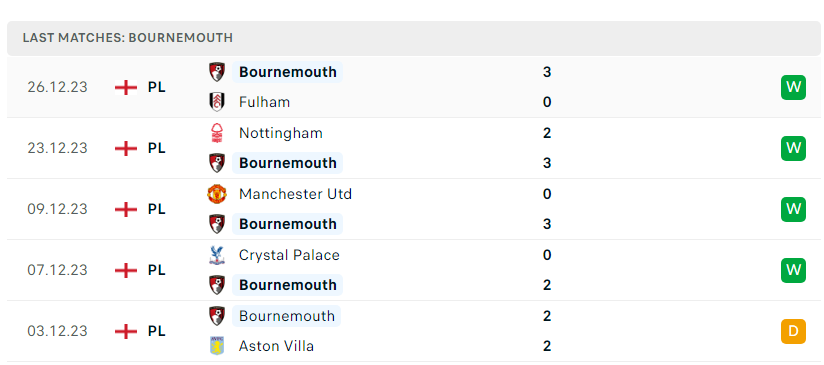Click Bournemouth's score 2 against Crystal Palace

[547, 285]
